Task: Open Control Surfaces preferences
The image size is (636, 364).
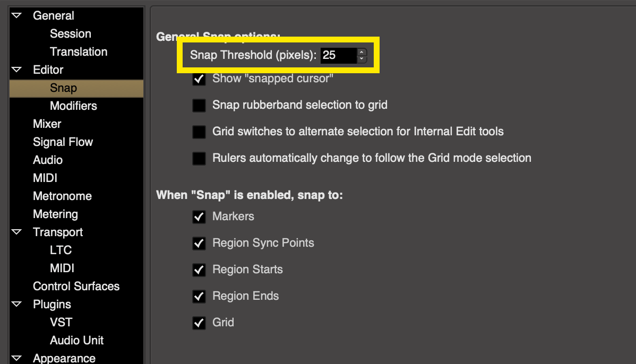Action: tap(76, 287)
